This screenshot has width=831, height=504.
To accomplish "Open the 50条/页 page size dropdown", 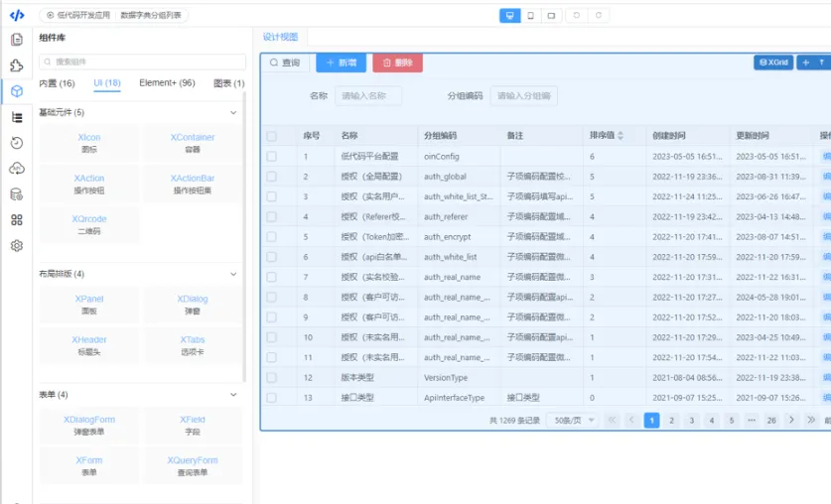I will [x=573, y=421].
